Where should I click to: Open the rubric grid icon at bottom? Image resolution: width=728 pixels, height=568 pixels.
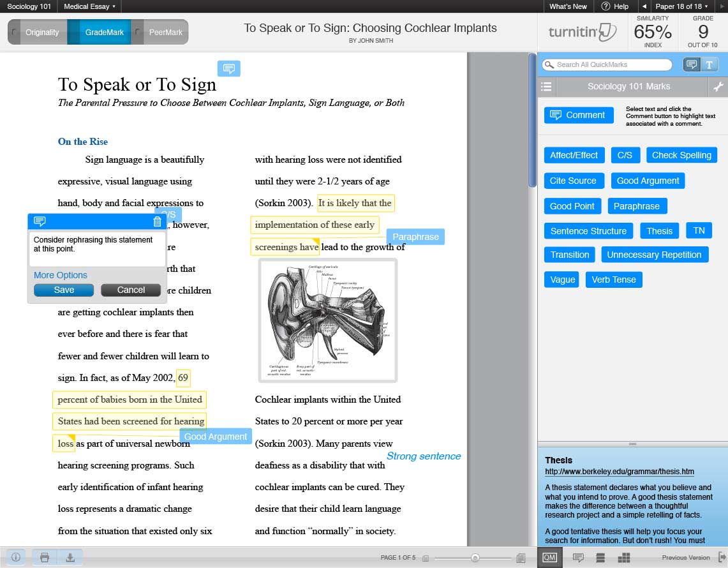624,557
